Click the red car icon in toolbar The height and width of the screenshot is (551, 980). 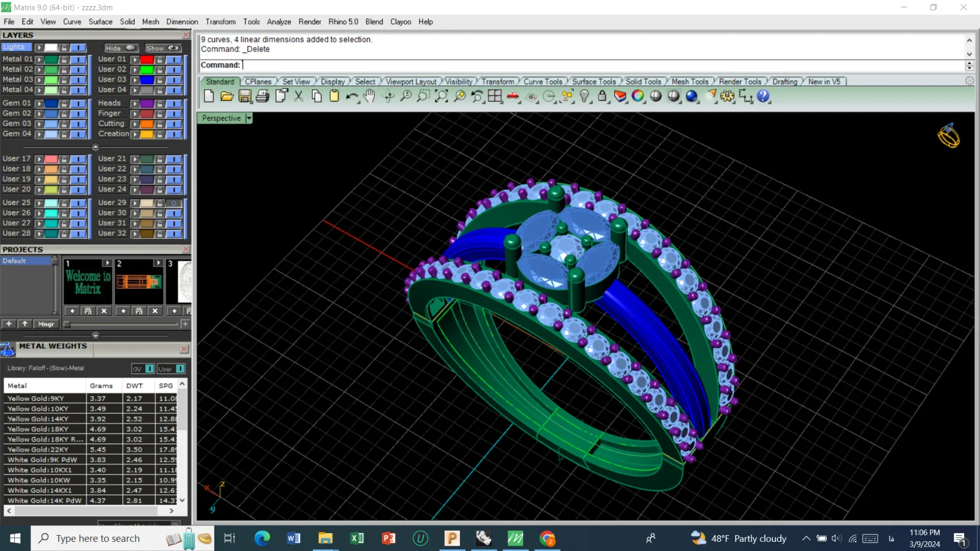coord(513,96)
